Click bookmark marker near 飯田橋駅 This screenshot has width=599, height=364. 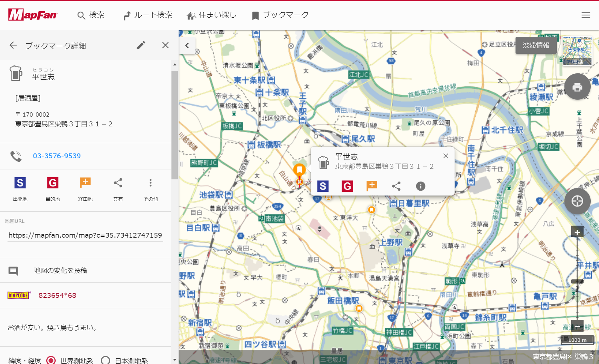pyautogui.click(x=359, y=309)
